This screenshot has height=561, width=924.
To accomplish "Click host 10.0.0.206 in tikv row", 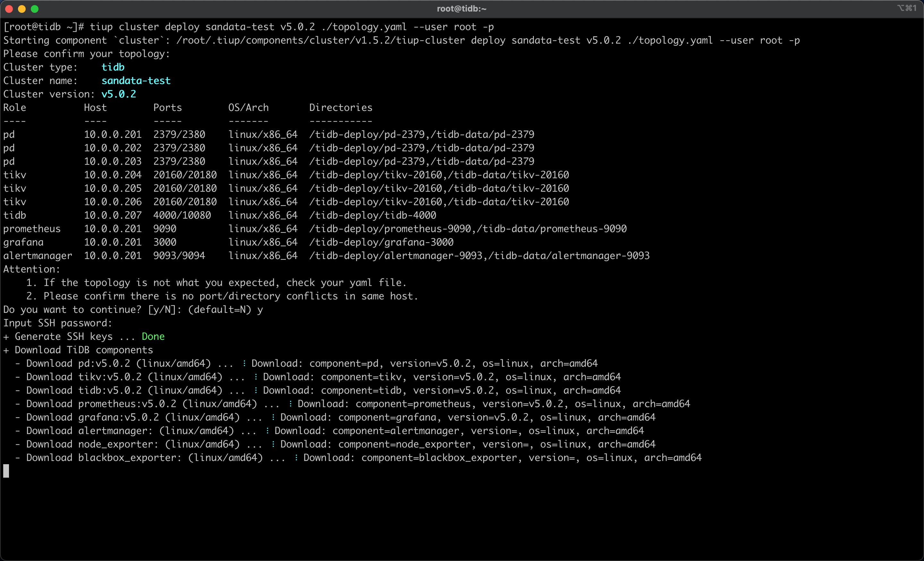I will click(113, 202).
